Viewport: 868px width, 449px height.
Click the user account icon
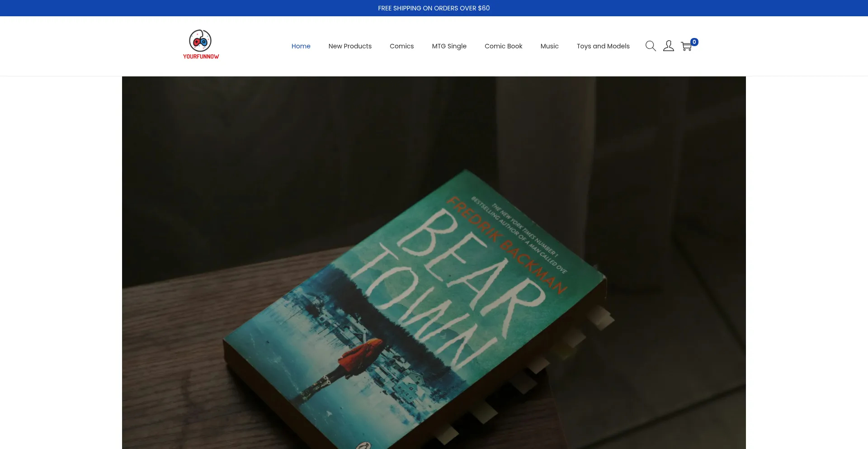[668, 46]
